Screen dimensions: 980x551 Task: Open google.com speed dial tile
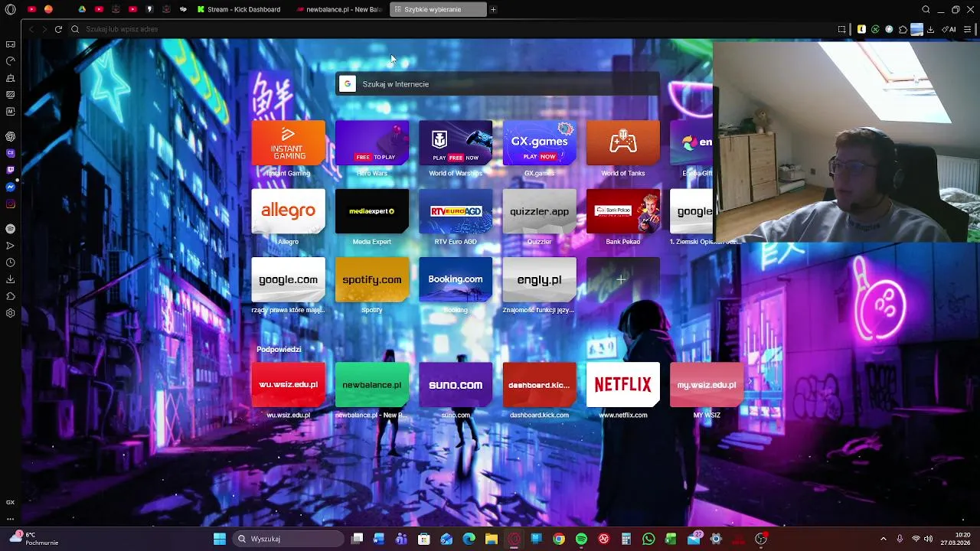(x=288, y=280)
